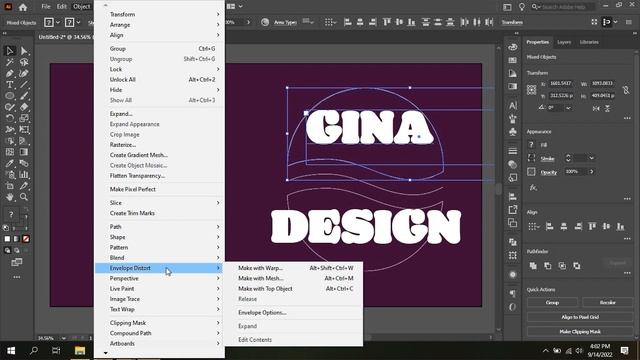Click the Make Clipping Mask button

tap(580, 332)
